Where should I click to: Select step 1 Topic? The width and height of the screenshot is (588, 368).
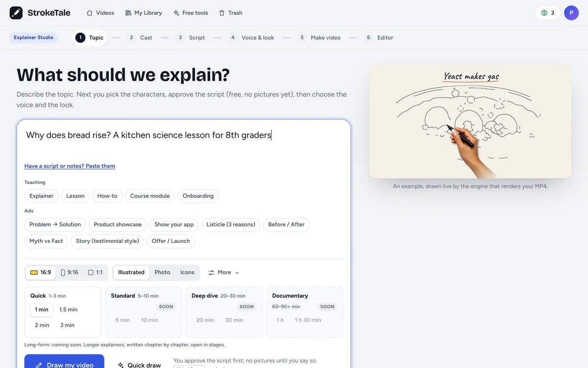[89, 37]
